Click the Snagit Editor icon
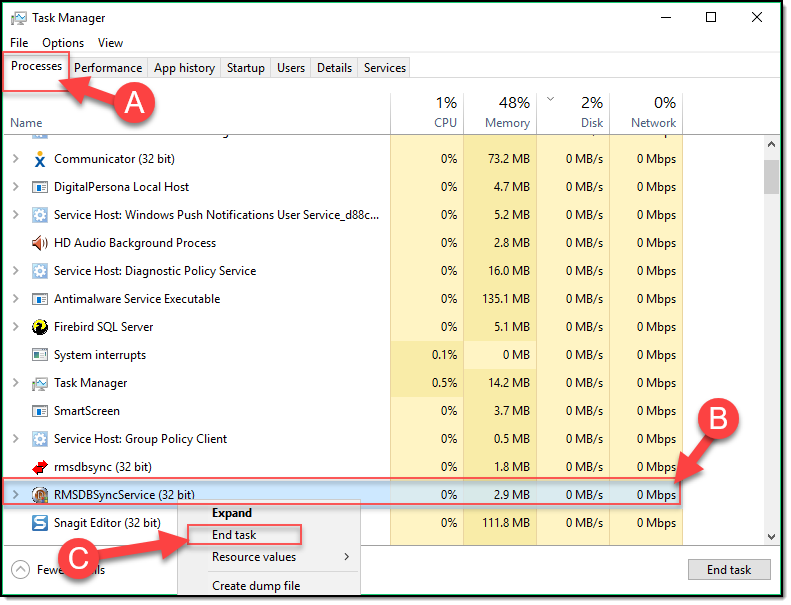 tap(40, 523)
